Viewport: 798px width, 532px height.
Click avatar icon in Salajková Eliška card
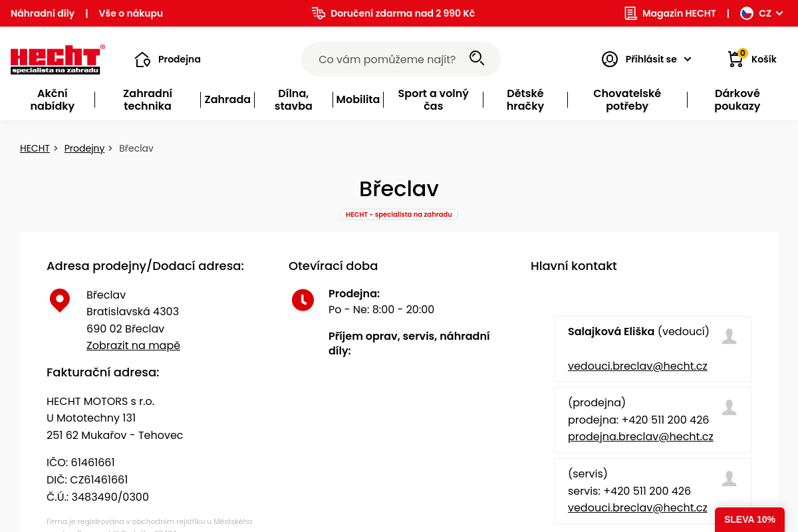(730, 336)
